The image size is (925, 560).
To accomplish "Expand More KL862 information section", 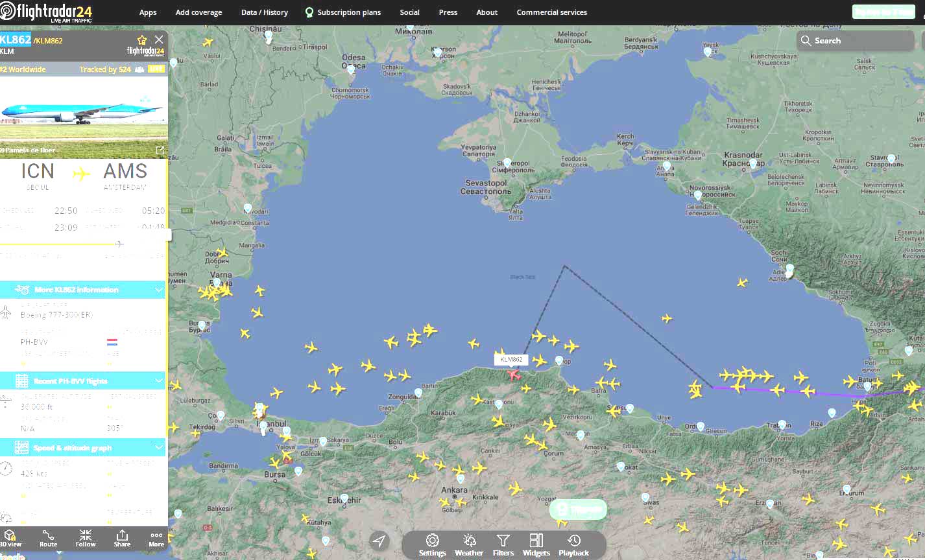I will point(82,290).
